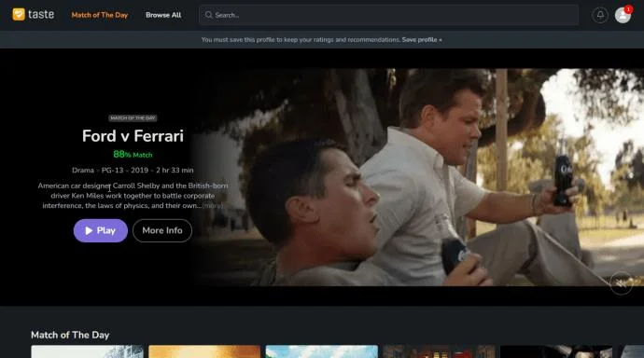Image resolution: width=644 pixels, height=358 pixels.
Task: Click the Save profile link
Action: (x=422, y=40)
